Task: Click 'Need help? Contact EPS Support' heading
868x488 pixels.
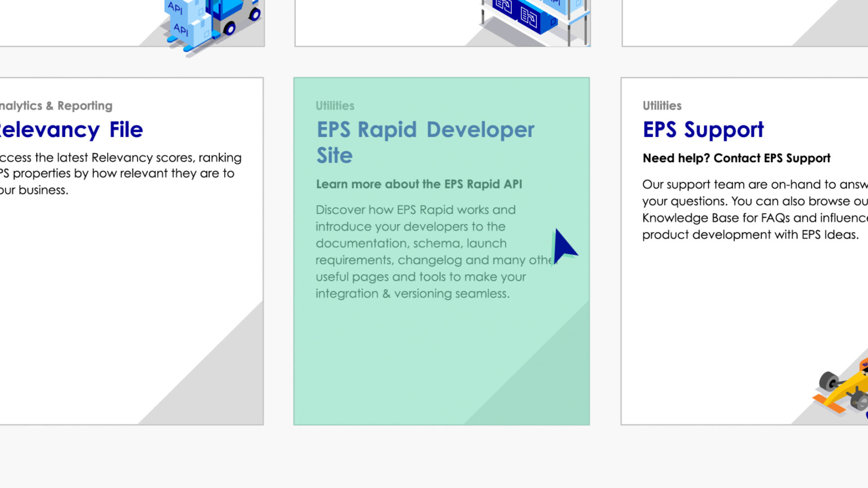Action: tap(736, 158)
